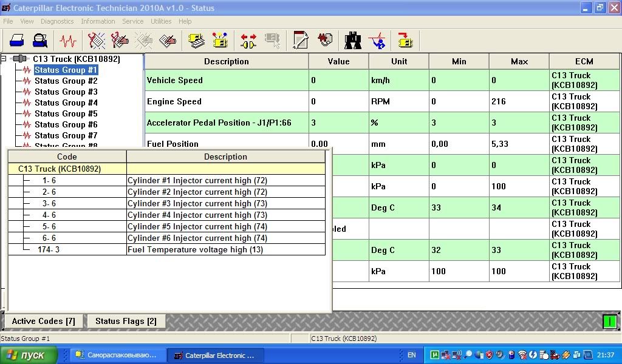Click the ECM column header
622x364 pixels.
click(584, 61)
